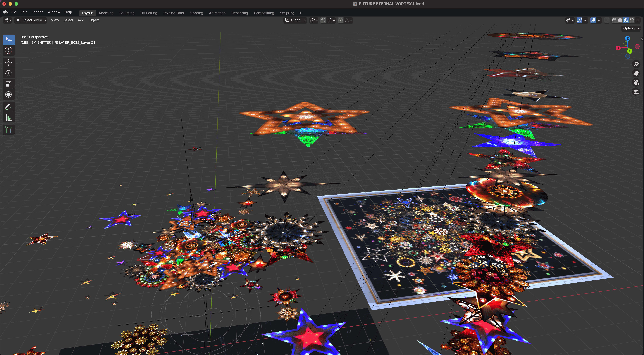Screen dimensions: 644x355
Task: Select the Cursor tool
Action: coord(9,50)
